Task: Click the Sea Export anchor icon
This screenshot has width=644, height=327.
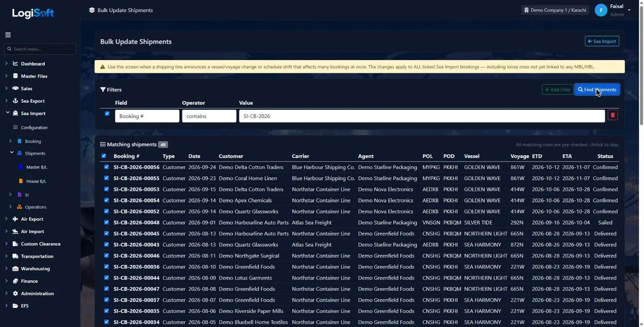Action: pos(15,101)
